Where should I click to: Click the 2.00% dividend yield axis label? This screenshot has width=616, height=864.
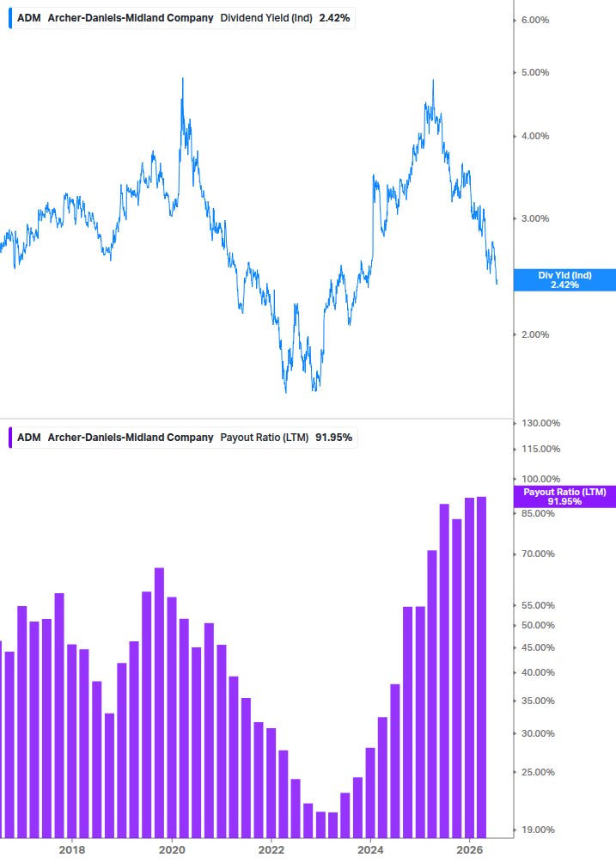[x=535, y=334]
